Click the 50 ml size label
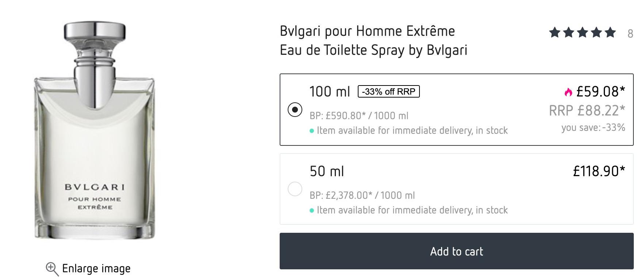Image resolution: width=644 pixels, height=277 pixels. click(327, 171)
